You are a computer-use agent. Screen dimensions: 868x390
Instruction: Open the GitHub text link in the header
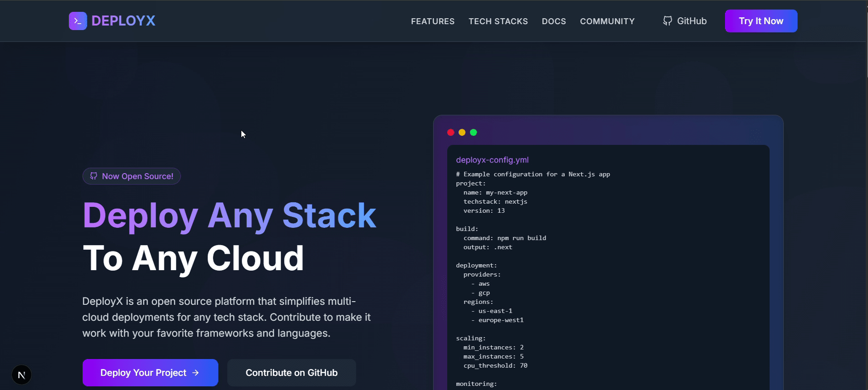click(x=692, y=21)
